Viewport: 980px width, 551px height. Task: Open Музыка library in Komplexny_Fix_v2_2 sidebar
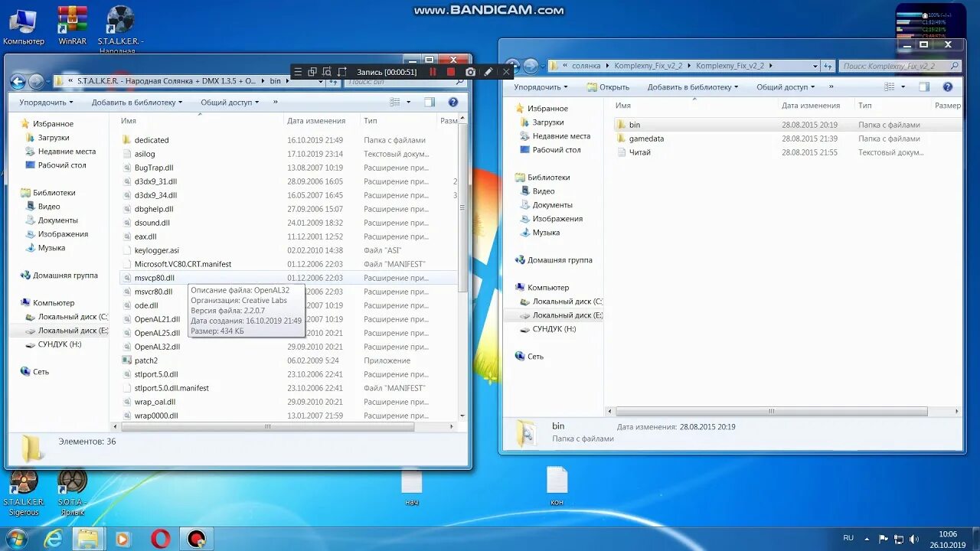click(x=546, y=233)
